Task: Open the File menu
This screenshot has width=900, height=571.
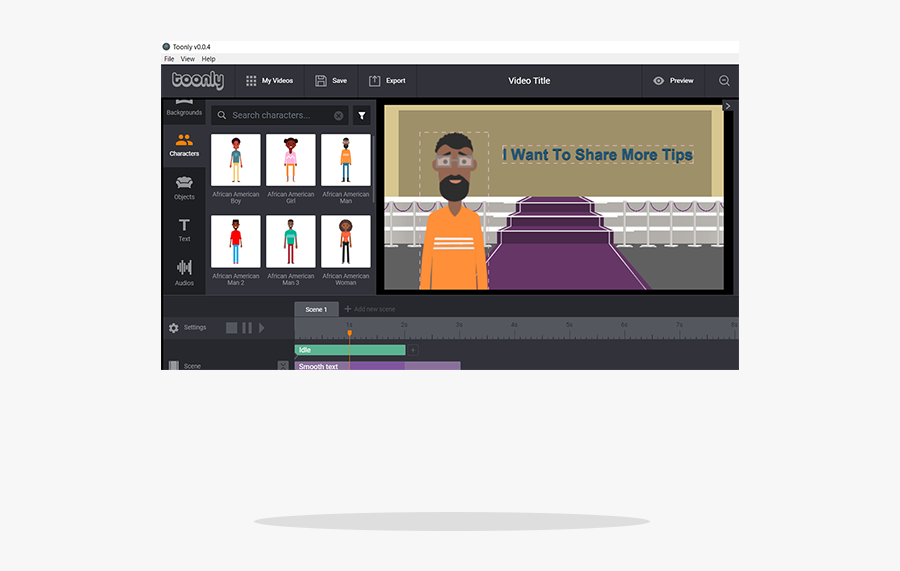Action: click(169, 59)
